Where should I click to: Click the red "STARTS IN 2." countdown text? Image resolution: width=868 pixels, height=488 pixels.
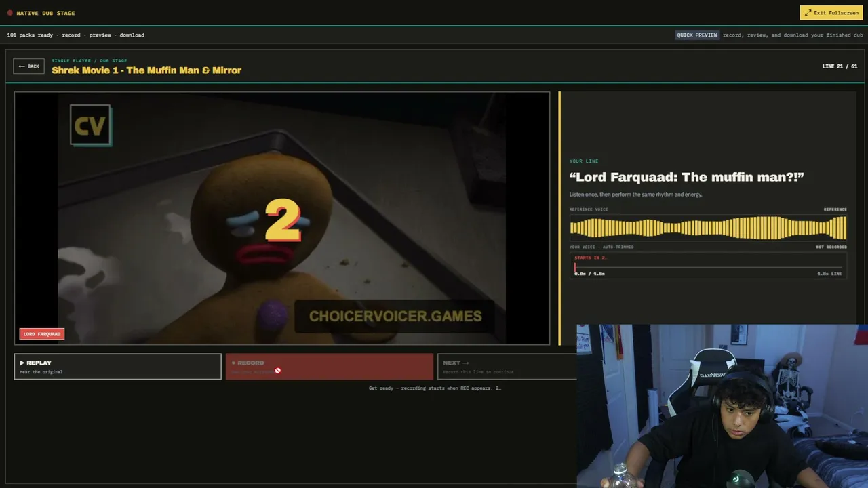591,258
